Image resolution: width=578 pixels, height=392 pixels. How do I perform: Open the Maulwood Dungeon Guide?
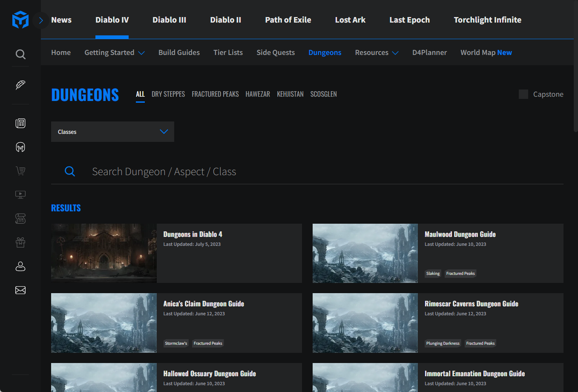click(460, 234)
